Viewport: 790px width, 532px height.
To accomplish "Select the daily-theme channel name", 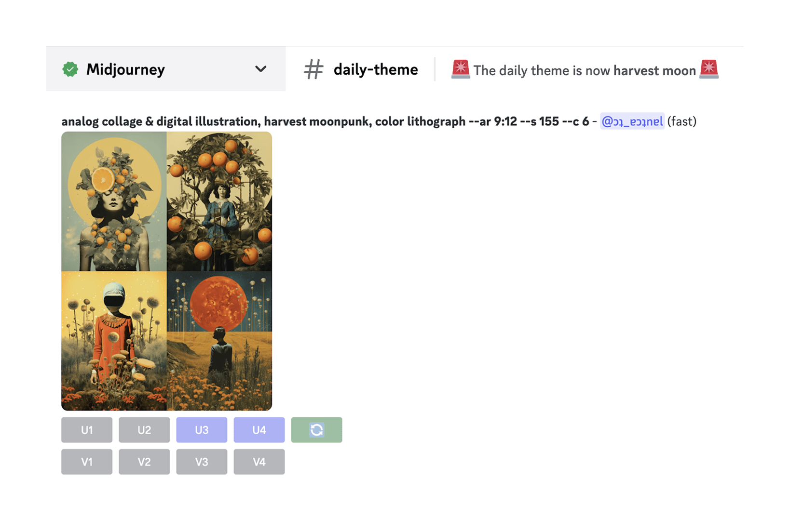I will [x=375, y=69].
